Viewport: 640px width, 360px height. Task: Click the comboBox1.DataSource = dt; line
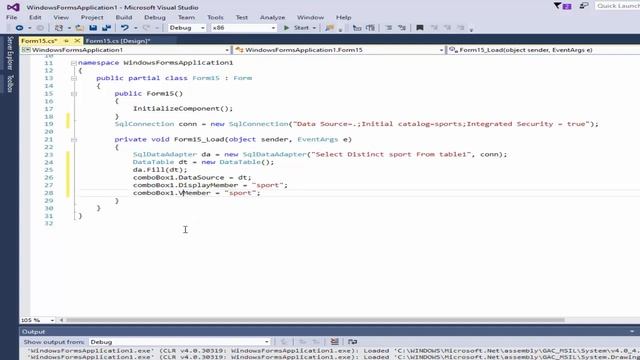coord(192,178)
